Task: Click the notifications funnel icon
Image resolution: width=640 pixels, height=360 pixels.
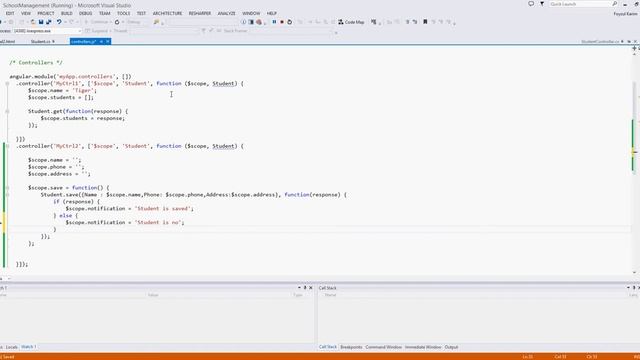Action: point(542,4)
